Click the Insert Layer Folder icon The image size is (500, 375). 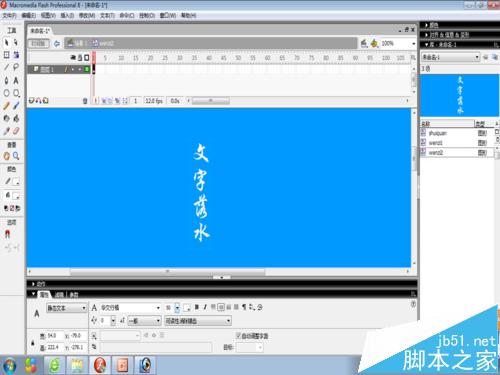[46, 101]
